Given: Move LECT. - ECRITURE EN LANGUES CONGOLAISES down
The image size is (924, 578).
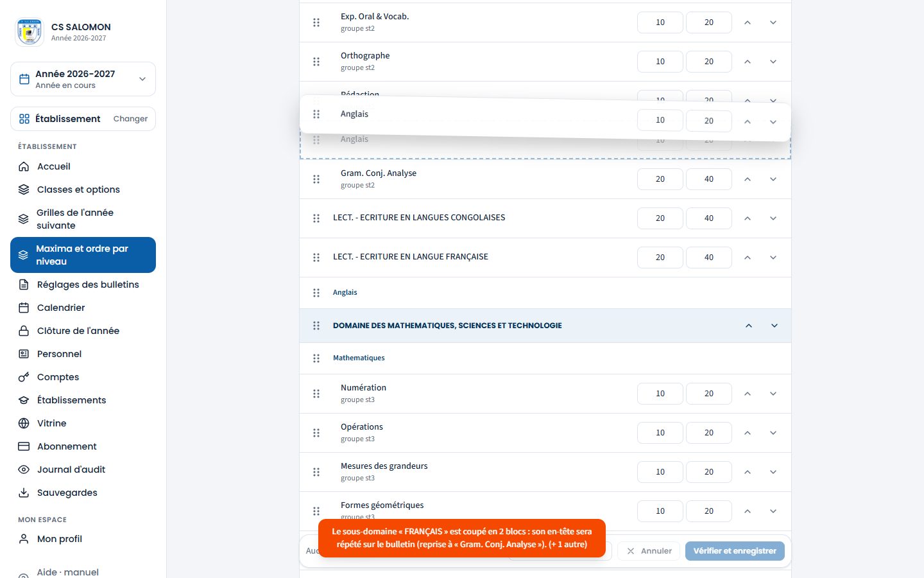Looking at the screenshot, I should coord(773,218).
